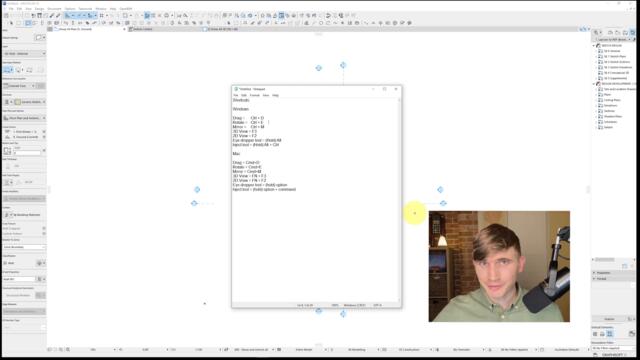Viewport: 640px width, 360px height.
Task: Collapse the Sketch Design tree folder
Action: click(594, 46)
